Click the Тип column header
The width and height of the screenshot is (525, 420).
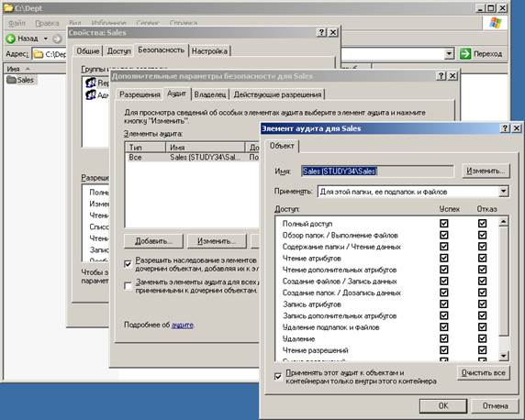tap(145, 148)
